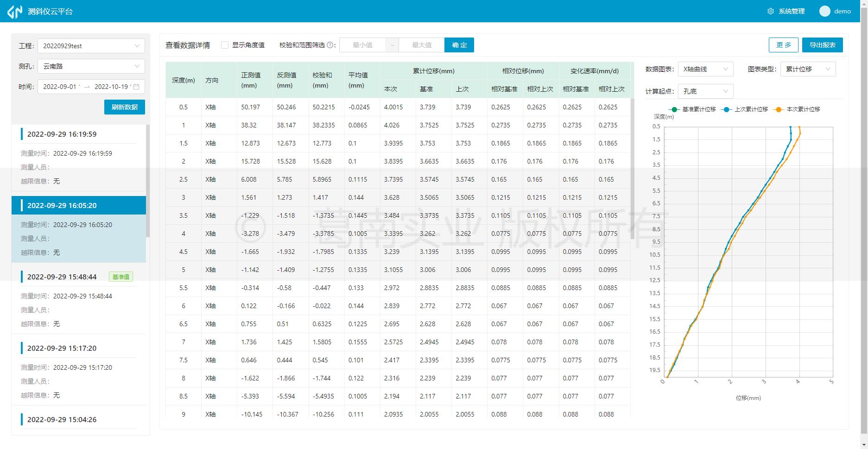Toggle 本次累计位移 legend marker

(x=778, y=109)
